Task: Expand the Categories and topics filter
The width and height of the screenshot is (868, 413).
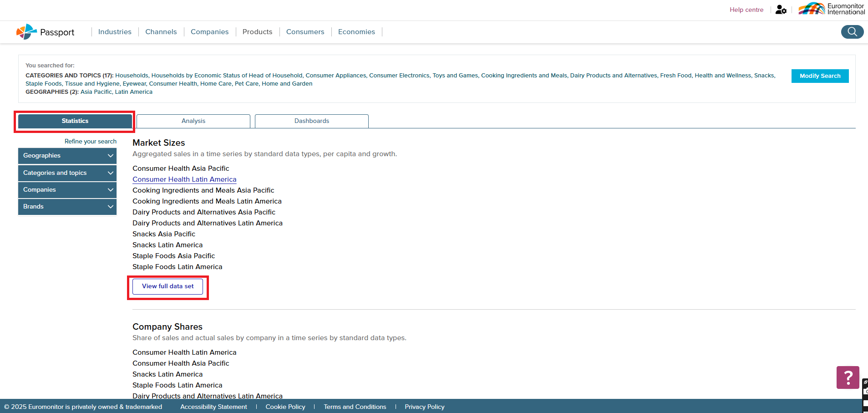Action: (67, 173)
